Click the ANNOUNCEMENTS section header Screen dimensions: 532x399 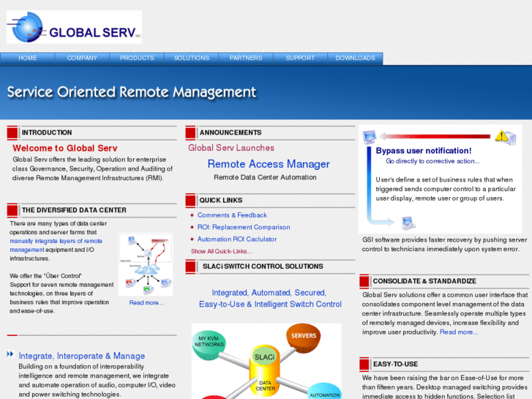[x=231, y=133]
